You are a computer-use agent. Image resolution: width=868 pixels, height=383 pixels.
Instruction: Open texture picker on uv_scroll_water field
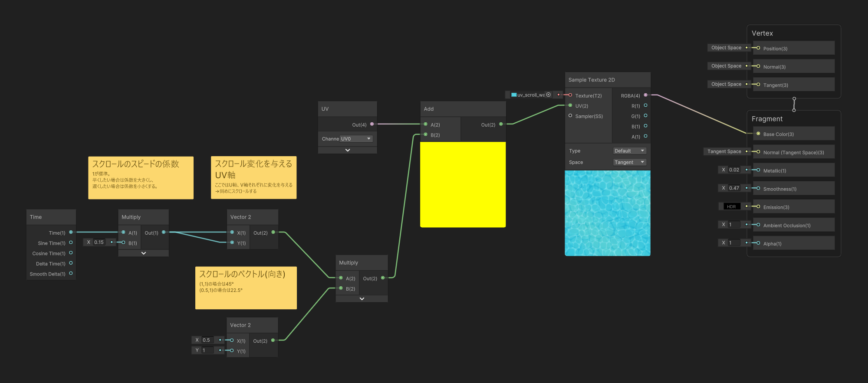point(548,95)
